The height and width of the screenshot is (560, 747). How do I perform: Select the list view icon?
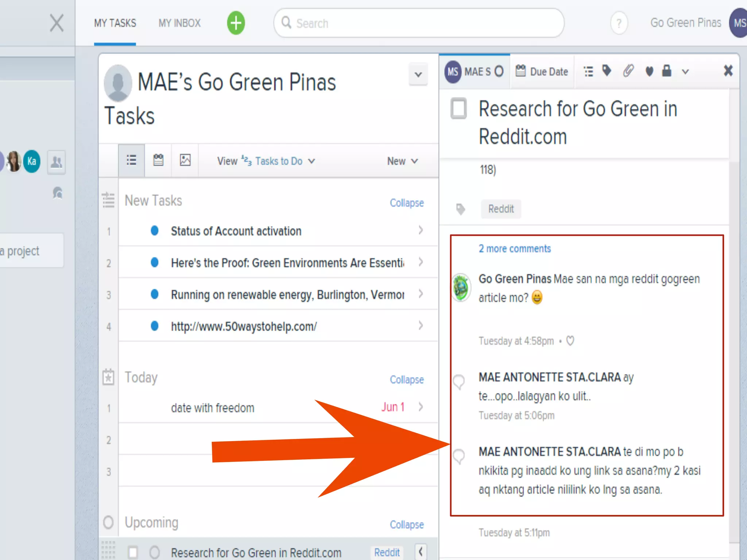tap(131, 160)
